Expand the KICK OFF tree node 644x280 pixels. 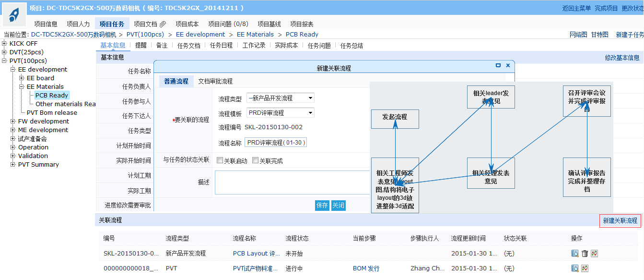4,44
